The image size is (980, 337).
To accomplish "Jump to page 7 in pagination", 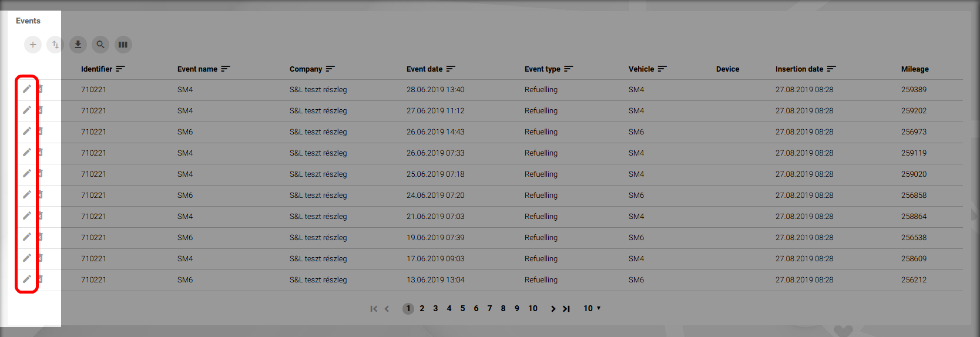I will click(489, 308).
